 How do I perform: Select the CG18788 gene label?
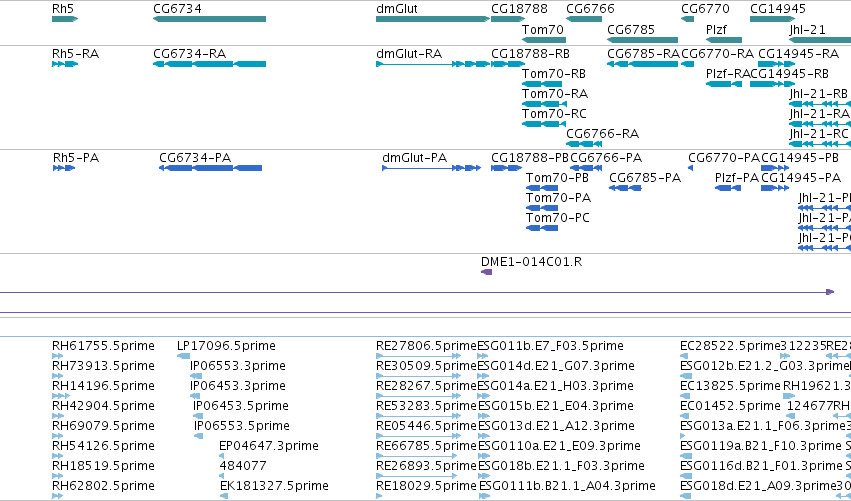coord(519,9)
